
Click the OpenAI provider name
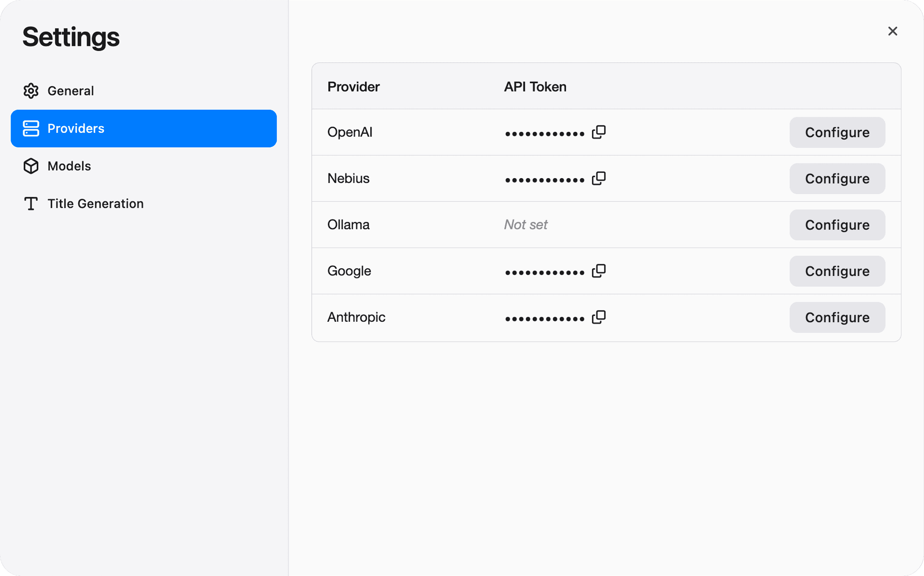coord(350,132)
